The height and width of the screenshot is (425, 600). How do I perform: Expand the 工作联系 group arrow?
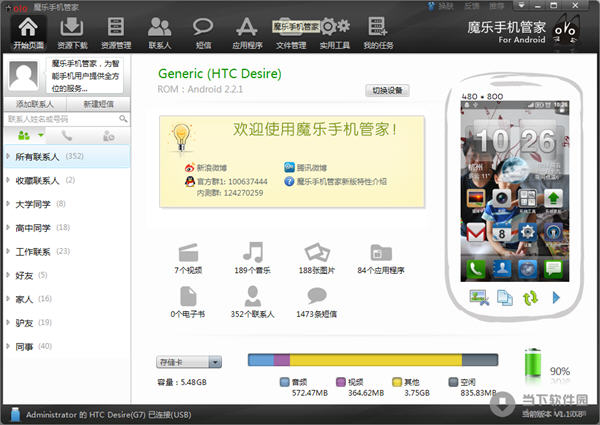point(8,251)
